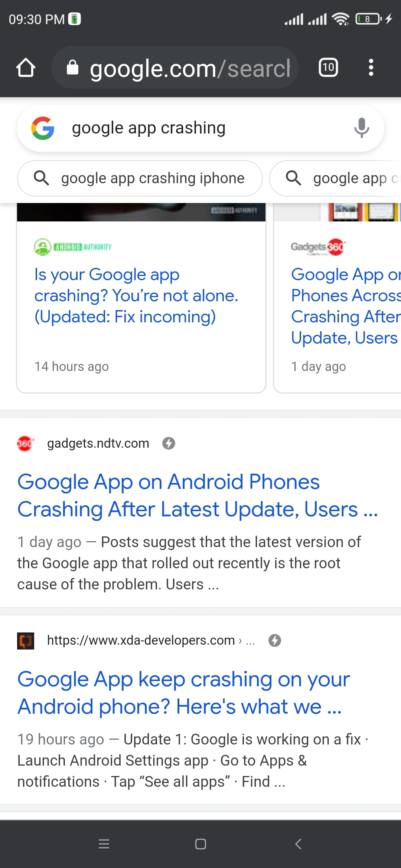
Task: Open the tab switcher showing 10 tabs
Action: point(328,68)
